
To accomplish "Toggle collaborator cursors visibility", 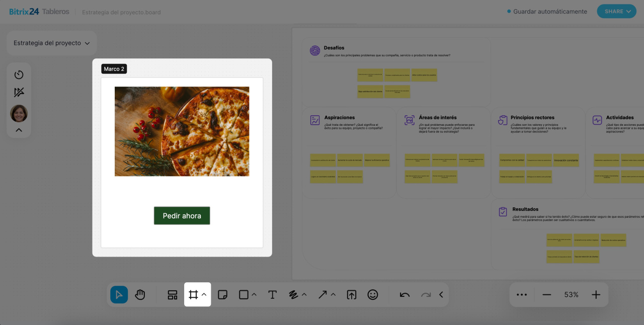I will 19,93.
